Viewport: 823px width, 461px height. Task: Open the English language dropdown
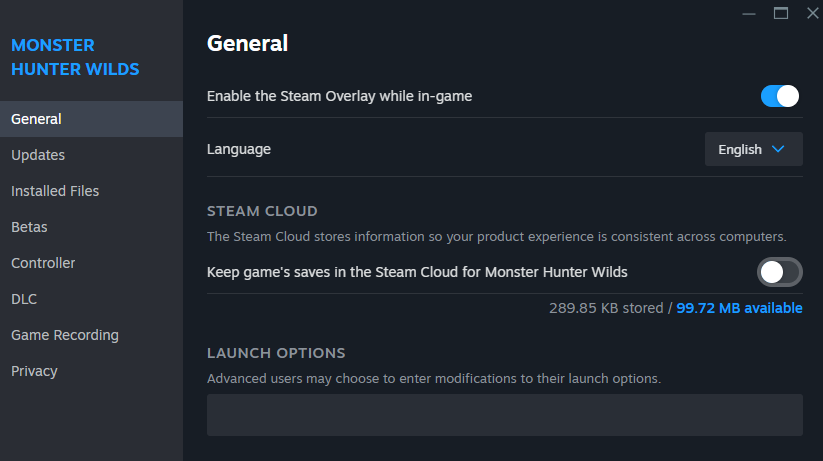coord(753,150)
